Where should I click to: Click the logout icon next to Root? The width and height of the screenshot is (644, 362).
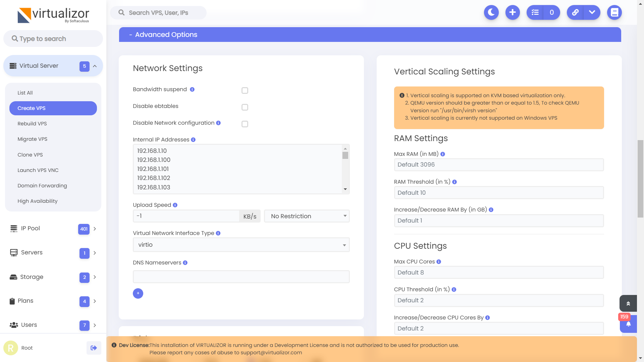pyautogui.click(x=94, y=348)
